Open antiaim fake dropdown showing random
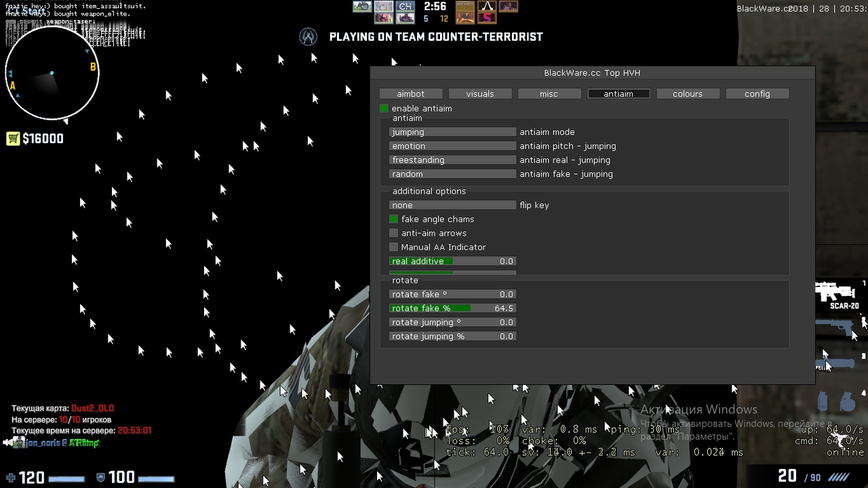 pos(453,174)
